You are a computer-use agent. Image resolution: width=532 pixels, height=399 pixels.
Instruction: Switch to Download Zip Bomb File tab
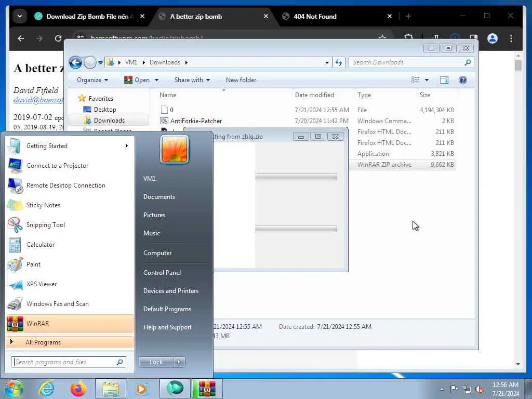pos(89,16)
